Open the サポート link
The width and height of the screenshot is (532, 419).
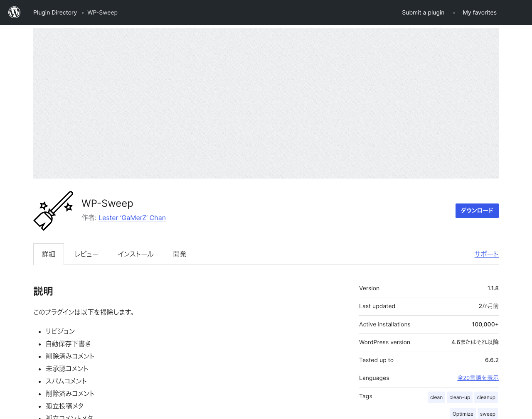(x=487, y=254)
